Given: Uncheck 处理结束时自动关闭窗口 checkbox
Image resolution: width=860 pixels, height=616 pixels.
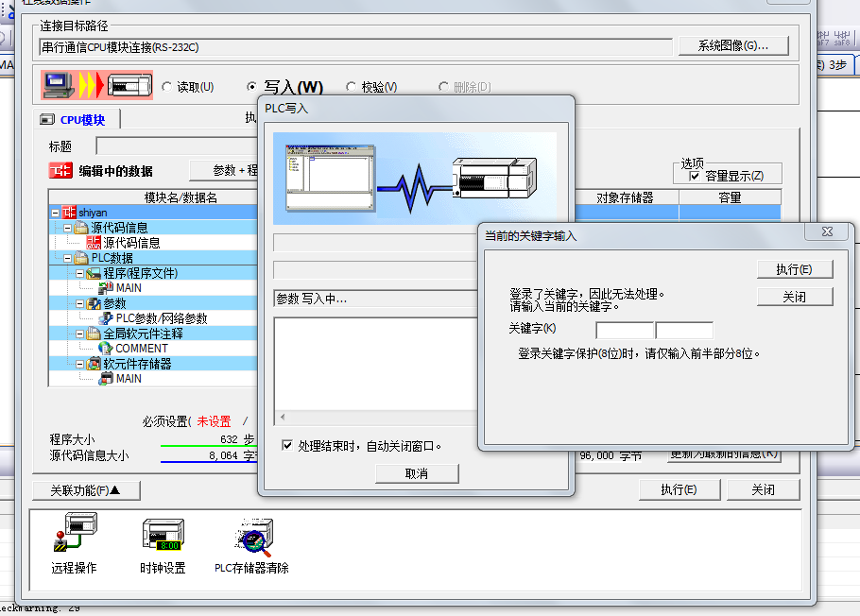Looking at the screenshot, I should pyautogui.click(x=287, y=446).
